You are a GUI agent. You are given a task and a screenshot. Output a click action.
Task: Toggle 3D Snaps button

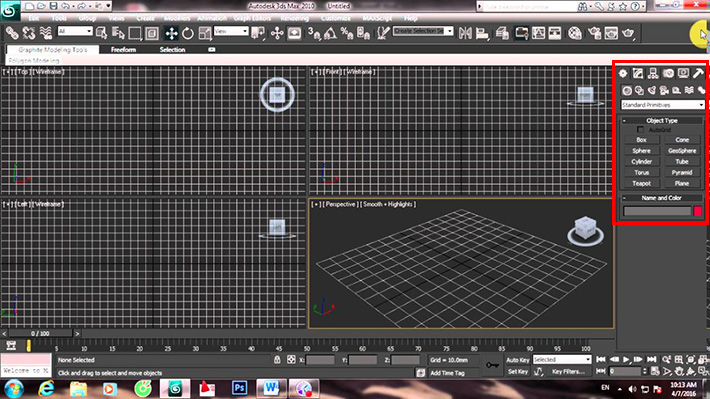coord(314,33)
